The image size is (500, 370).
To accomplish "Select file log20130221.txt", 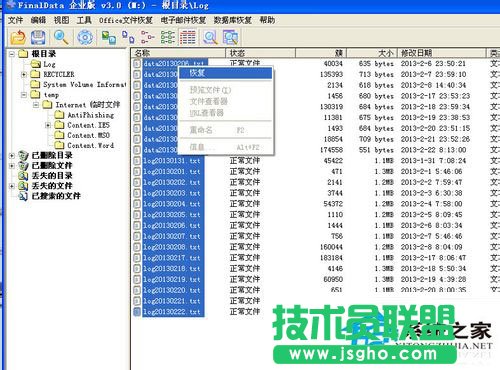I will tap(172, 301).
